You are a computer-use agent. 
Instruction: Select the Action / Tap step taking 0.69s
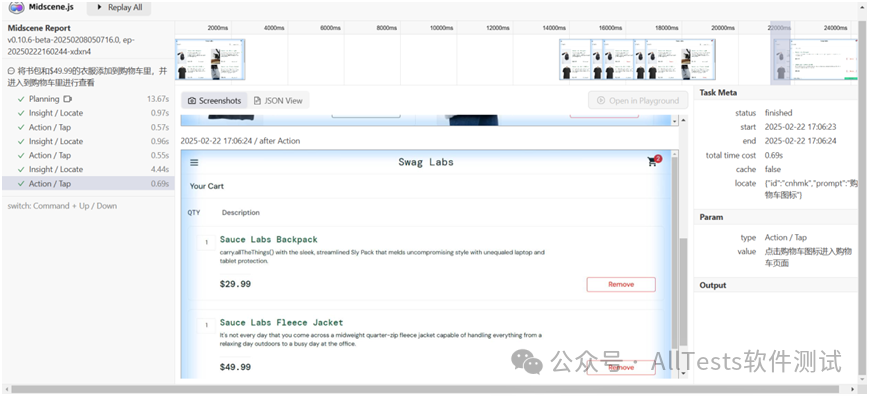click(x=88, y=183)
